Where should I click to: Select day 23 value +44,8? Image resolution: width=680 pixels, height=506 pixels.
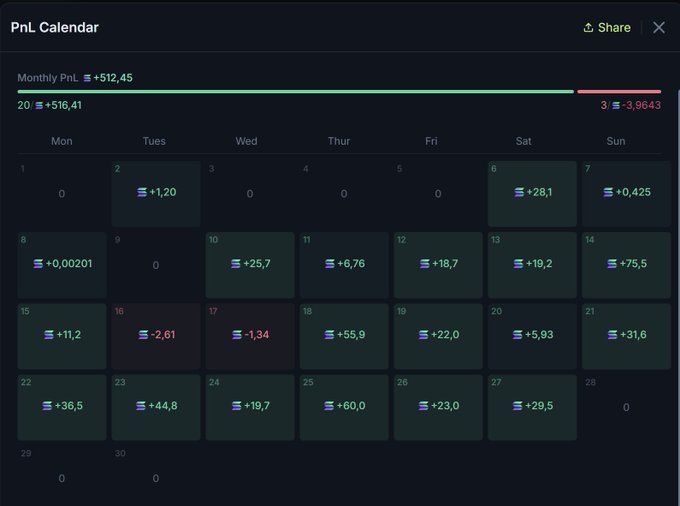pyautogui.click(x=163, y=406)
